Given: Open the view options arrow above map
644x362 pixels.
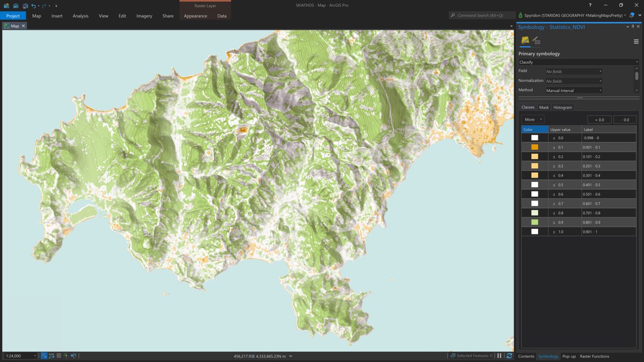Looking at the screenshot, I should pos(511,26).
